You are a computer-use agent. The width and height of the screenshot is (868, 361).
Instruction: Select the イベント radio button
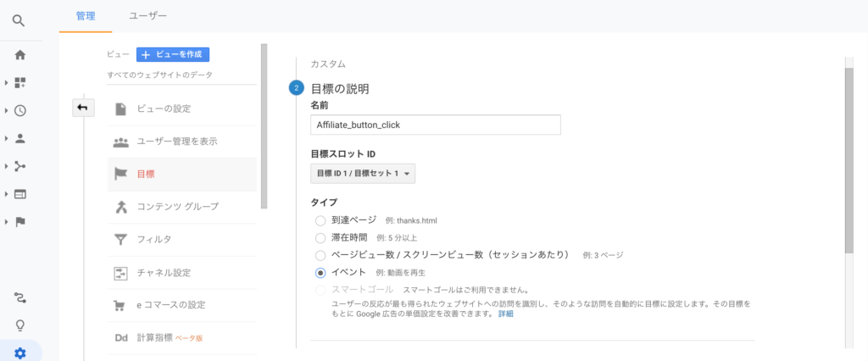click(320, 272)
